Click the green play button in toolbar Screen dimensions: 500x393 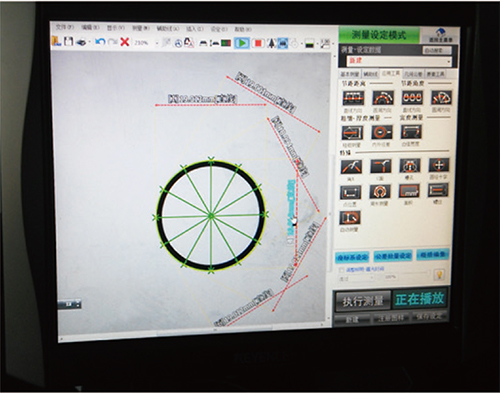pos(242,43)
